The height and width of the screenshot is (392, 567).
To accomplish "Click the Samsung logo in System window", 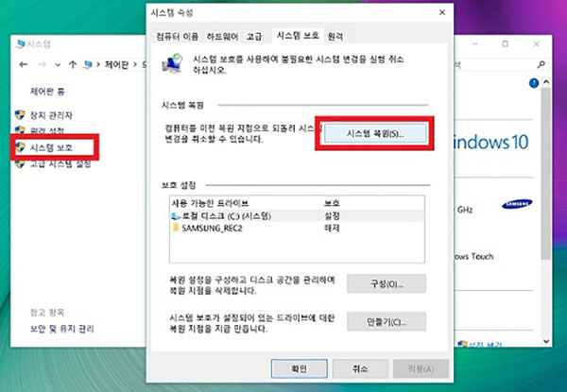I will click(x=517, y=204).
